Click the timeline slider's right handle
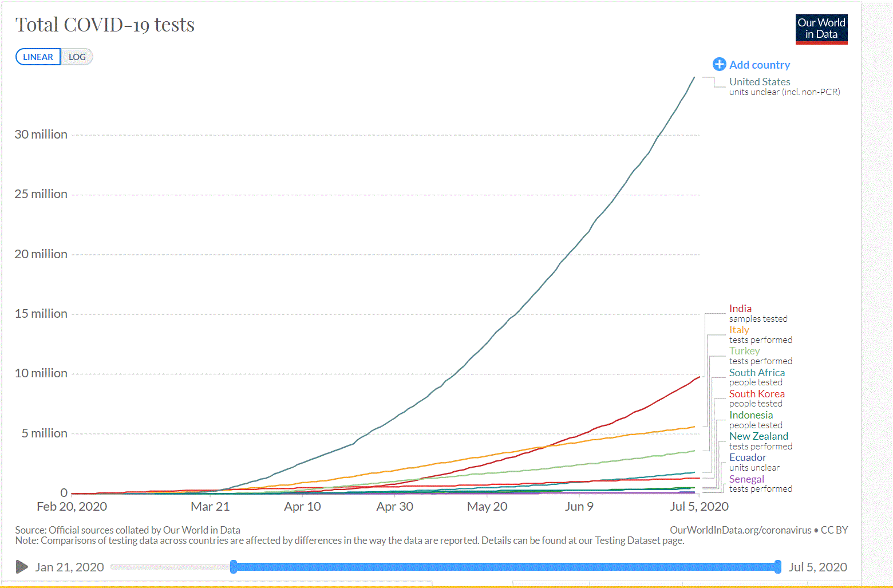Screen dimensions: 893x588 tap(777, 567)
